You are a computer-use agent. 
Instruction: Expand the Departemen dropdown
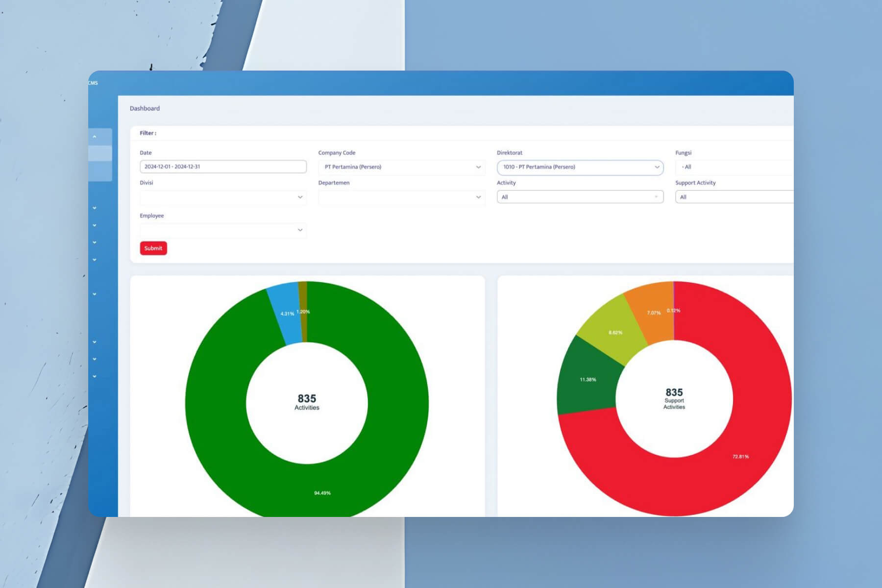click(x=402, y=197)
